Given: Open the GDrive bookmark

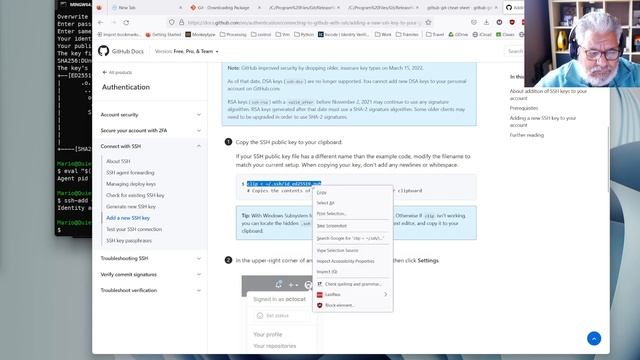Looking at the screenshot, I should pyautogui.click(x=458, y=35).
